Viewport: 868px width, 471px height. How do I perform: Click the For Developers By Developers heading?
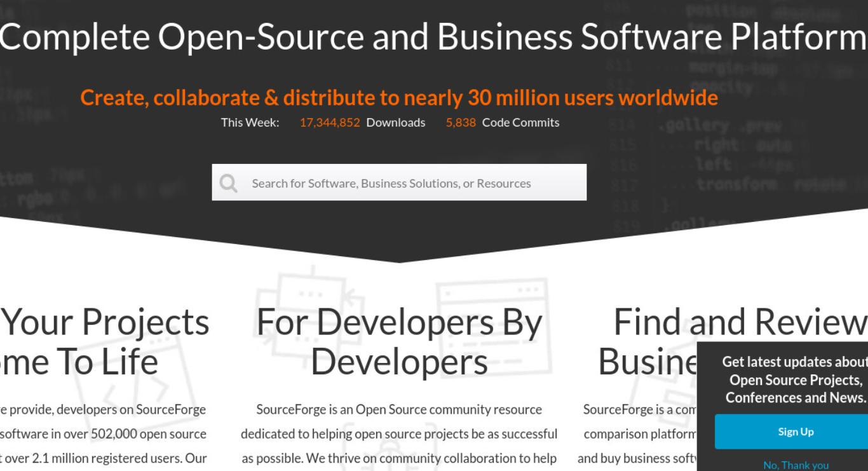pyautogui.click(x=399, y=341)
